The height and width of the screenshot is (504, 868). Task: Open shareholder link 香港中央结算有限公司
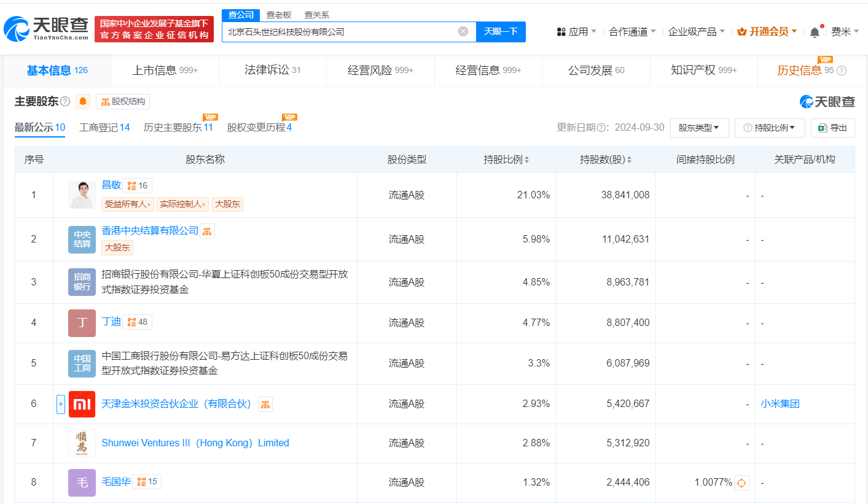tap(151, 230)
